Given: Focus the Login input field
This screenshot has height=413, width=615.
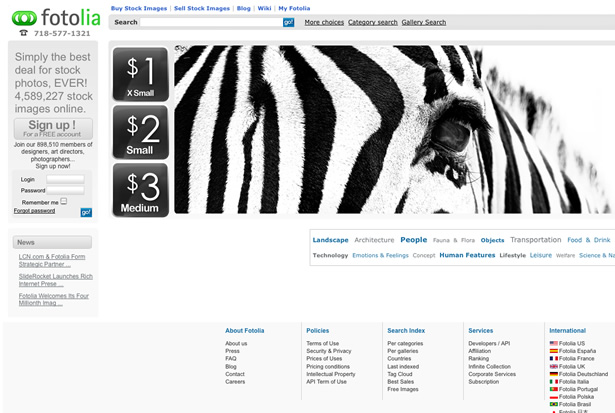Looking at the screenshot, I should (x=65, y=179).
